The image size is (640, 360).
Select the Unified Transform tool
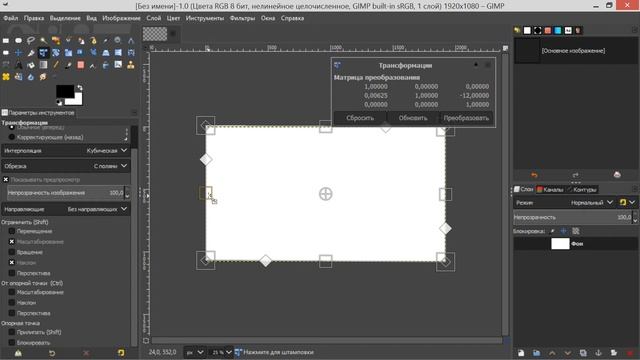pos(43,53)
